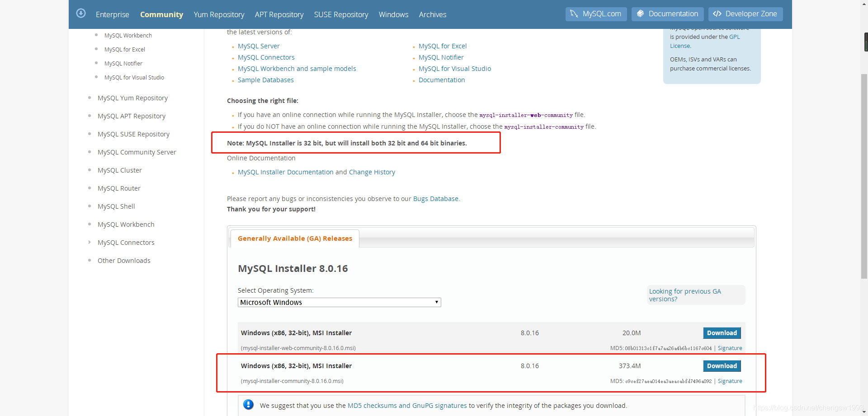Click the page vertical scrollbar thumb
The height and width of the screenshot is (416, 868).
coord(864,176)
